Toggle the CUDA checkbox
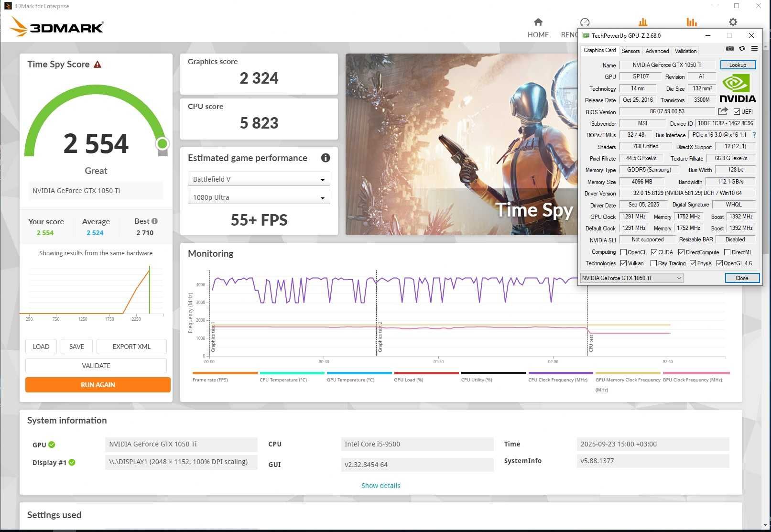771x532 pixels. point(654,252)
